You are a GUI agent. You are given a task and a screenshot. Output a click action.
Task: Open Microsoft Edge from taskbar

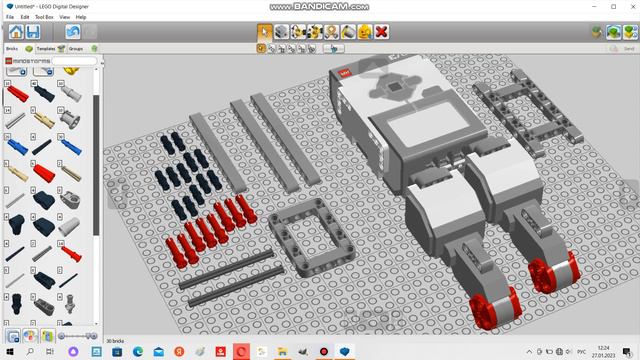pos(138,351)
